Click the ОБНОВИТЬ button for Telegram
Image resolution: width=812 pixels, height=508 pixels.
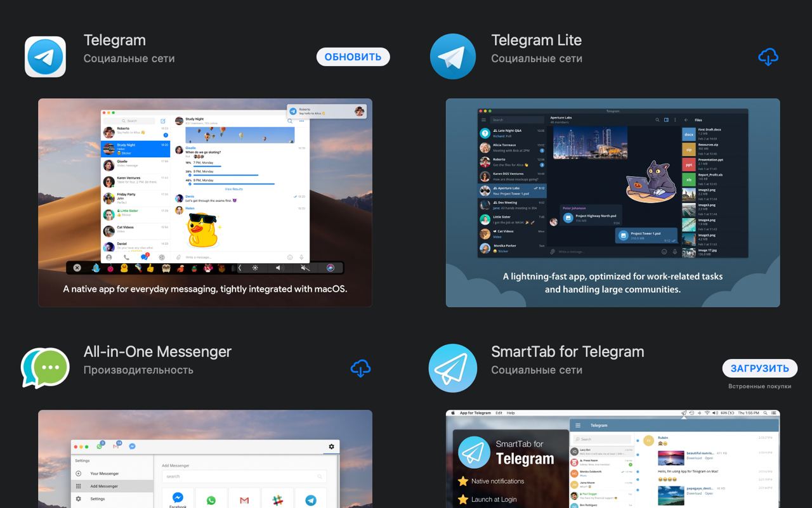click(353, 56)
